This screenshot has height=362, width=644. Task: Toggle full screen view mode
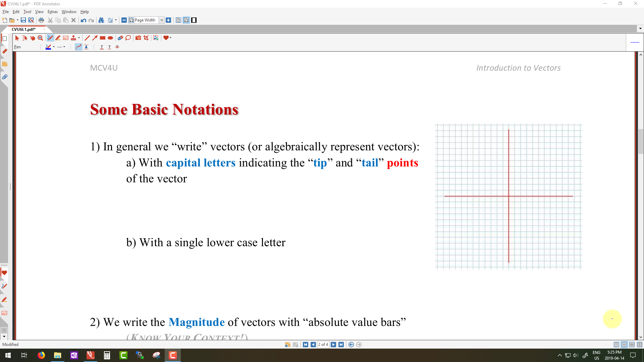pyautogui.click(x=194, y=20)
